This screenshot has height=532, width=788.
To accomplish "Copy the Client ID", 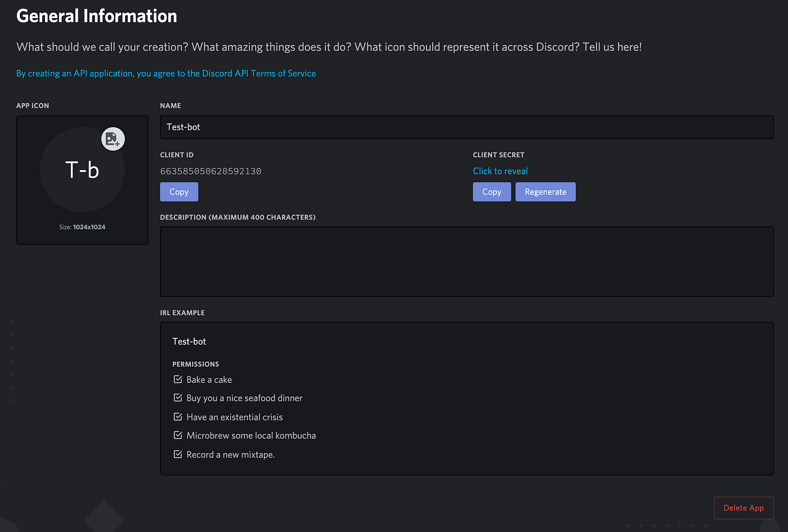I will (x=178, y=191).
